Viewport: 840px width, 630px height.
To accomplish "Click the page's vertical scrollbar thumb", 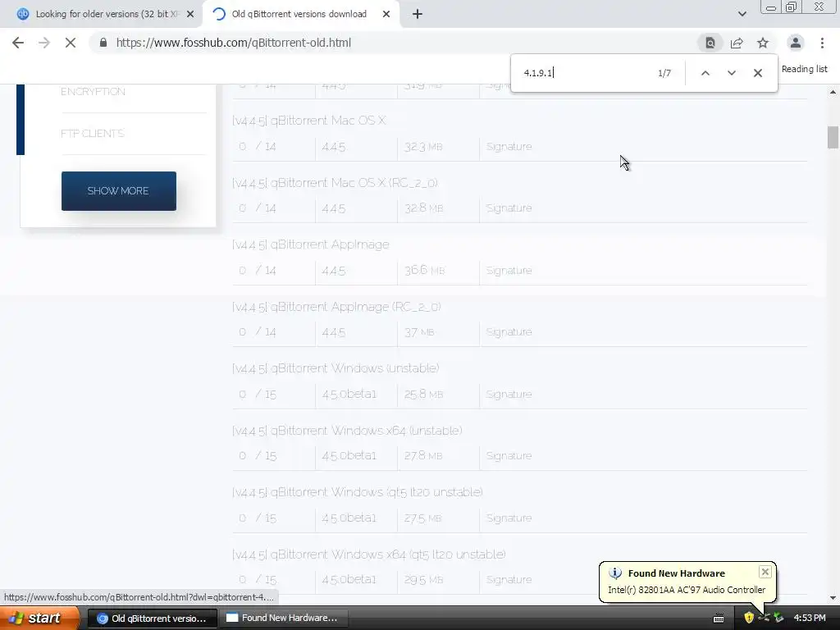I will tap(833, 137).
